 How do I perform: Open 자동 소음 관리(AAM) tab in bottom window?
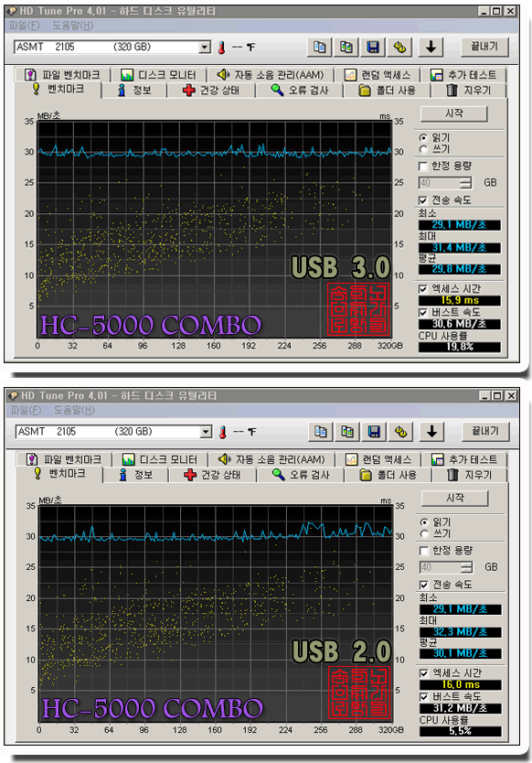tap(271, 459)
